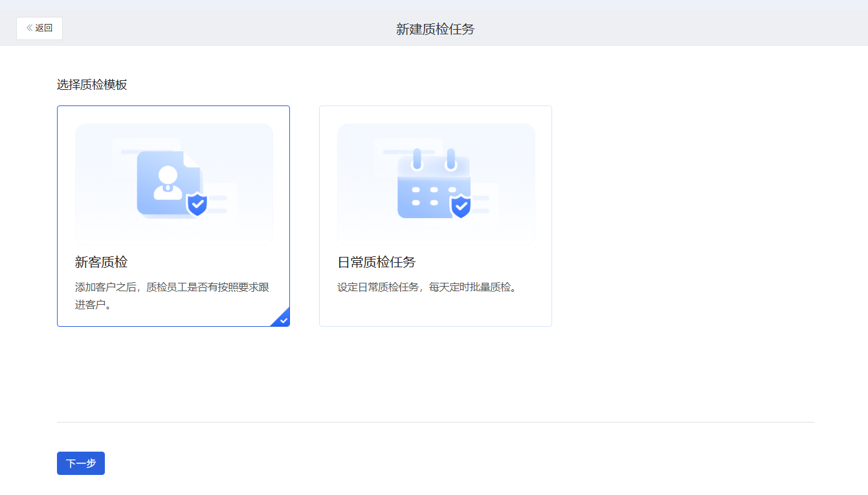Click description 设定日常质检任务，每天定时批量质检
The height and width of the screenshot is (495, 868).
coord(428,287)
